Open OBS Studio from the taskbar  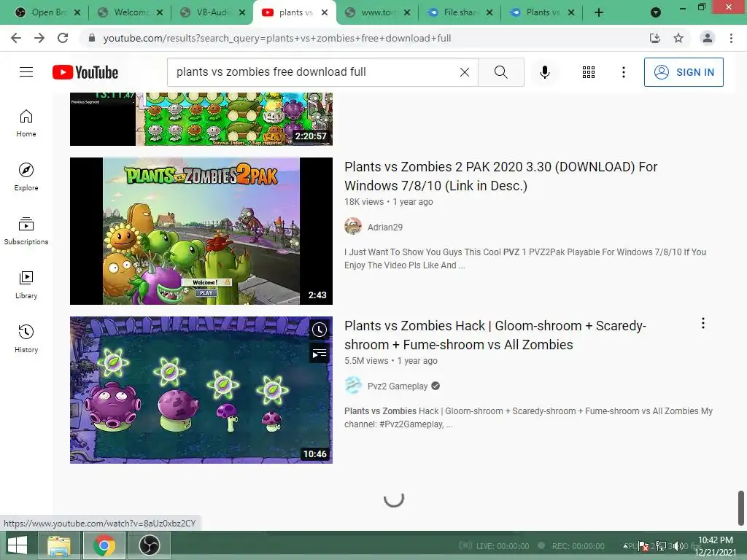(x=149, y=545)
